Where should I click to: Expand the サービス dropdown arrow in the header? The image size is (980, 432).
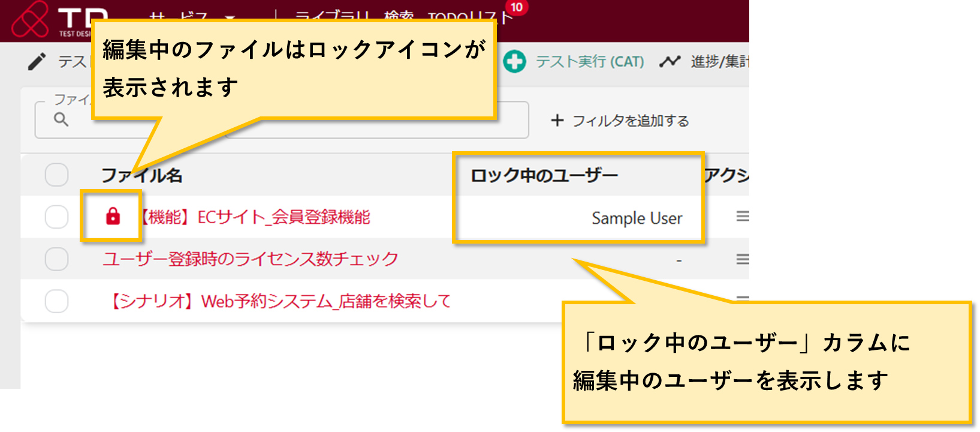[x=230, y=17]
